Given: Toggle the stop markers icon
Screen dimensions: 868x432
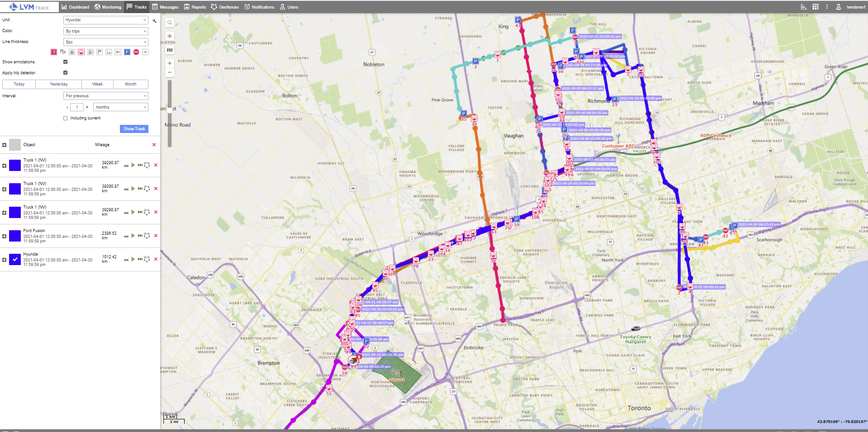Looking at the screenshot, I should [136, 52].
